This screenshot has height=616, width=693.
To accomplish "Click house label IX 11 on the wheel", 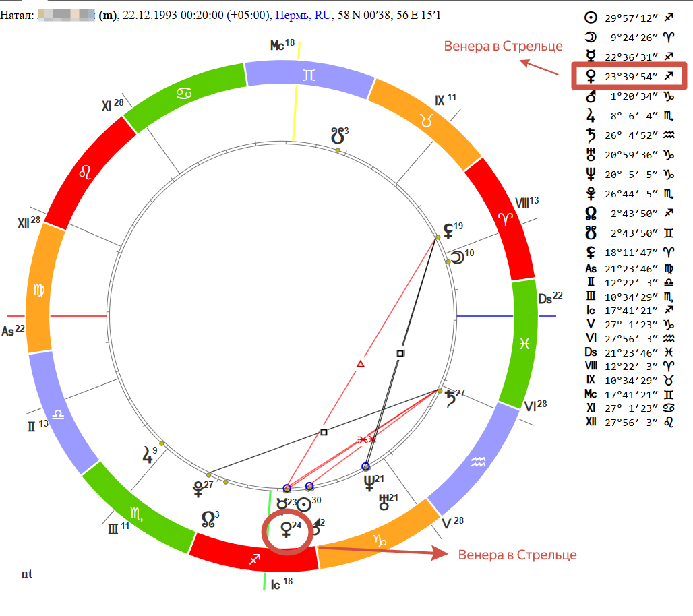I will (445, 100).
